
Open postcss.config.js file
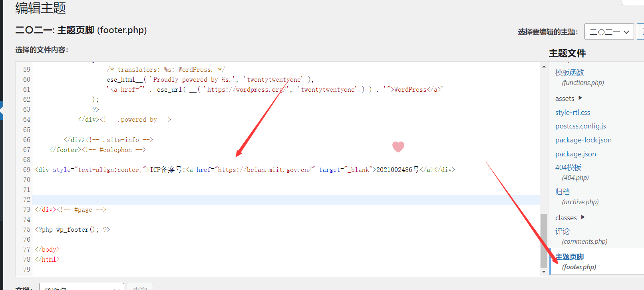point(580,126)
